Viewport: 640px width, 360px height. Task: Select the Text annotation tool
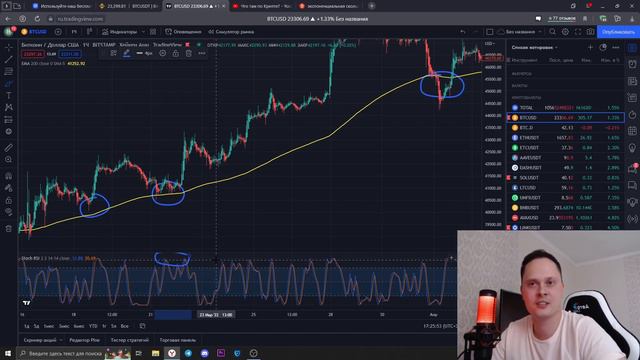pos(9,96)
